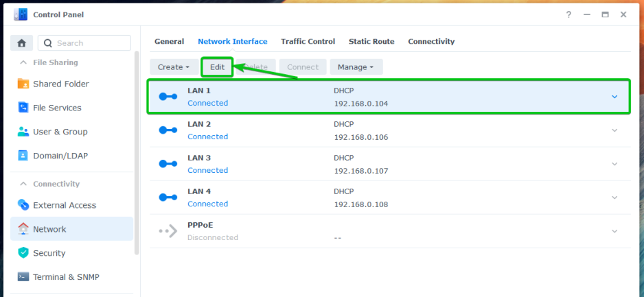Click the Control Panel app icon in title bar
The image size is (644, 297).
tap(21, 14)
